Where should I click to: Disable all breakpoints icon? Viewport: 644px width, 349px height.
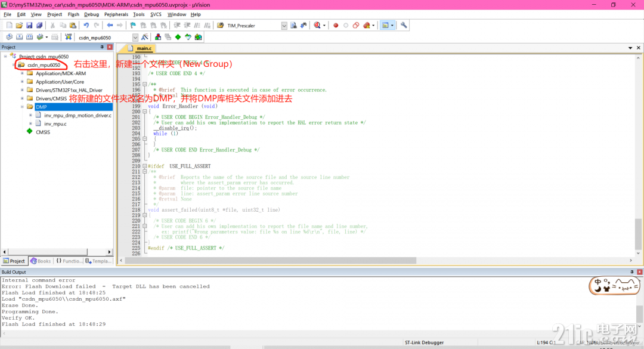(x=355, y=26)
